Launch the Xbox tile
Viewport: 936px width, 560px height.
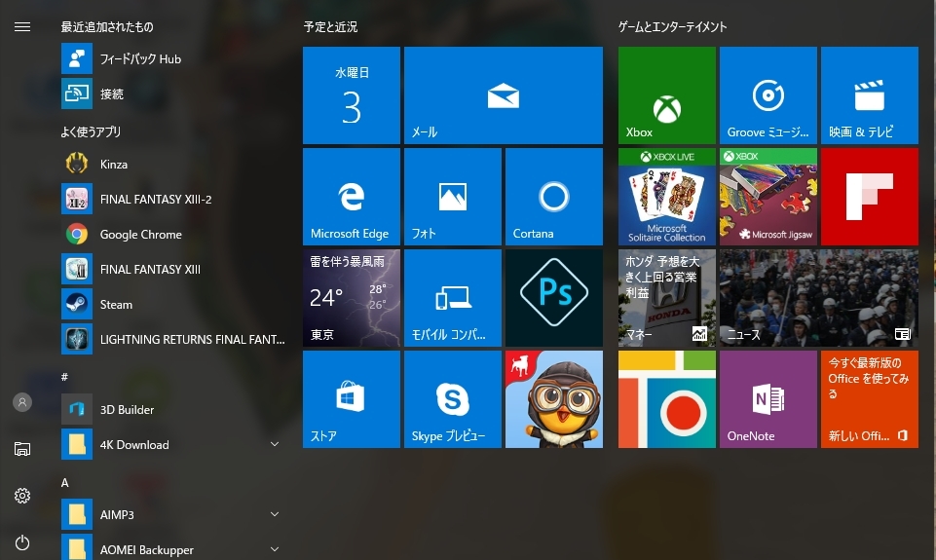667,95
